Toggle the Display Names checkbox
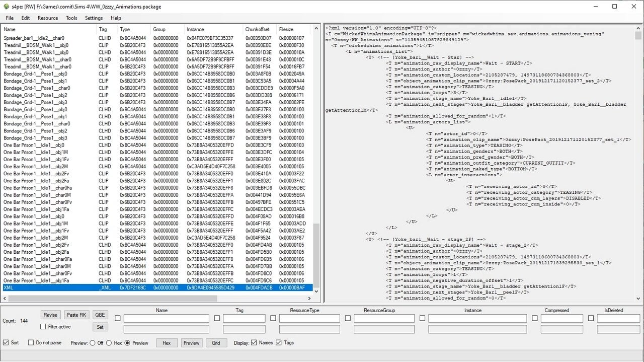 tap(254, 343)
